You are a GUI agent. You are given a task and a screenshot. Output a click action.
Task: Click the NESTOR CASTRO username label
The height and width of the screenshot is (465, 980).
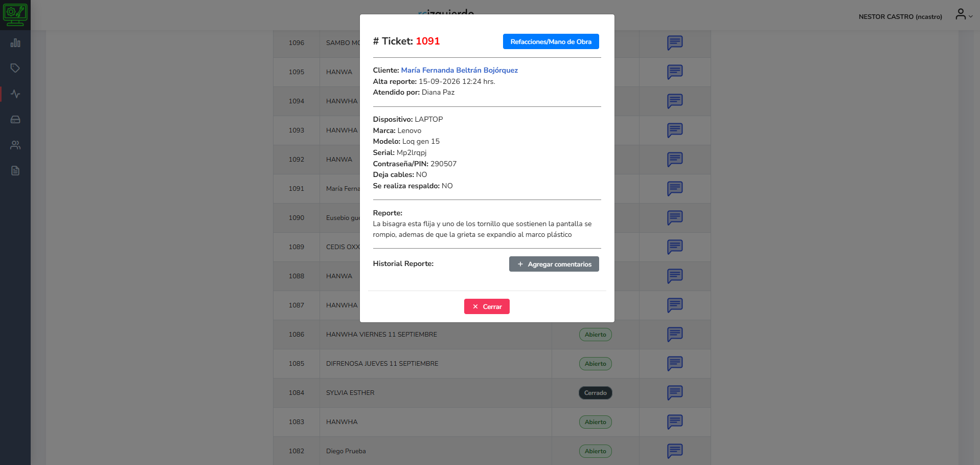[x=900, y=17]
